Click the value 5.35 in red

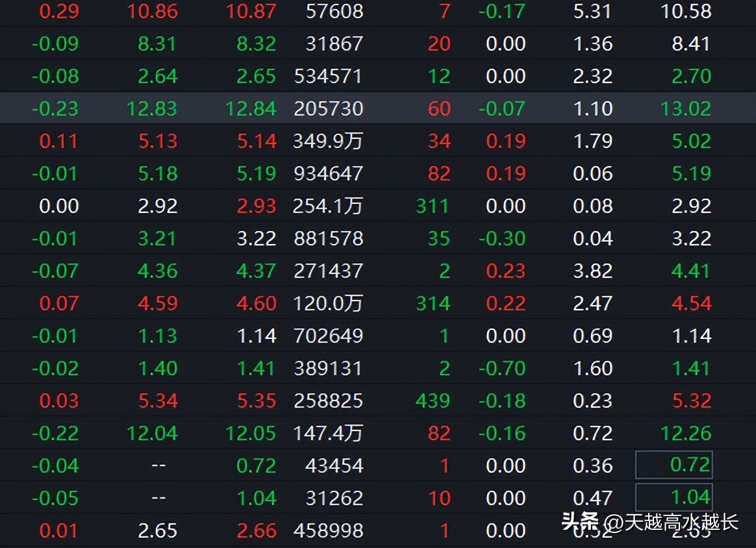click(x=257, y=401)
